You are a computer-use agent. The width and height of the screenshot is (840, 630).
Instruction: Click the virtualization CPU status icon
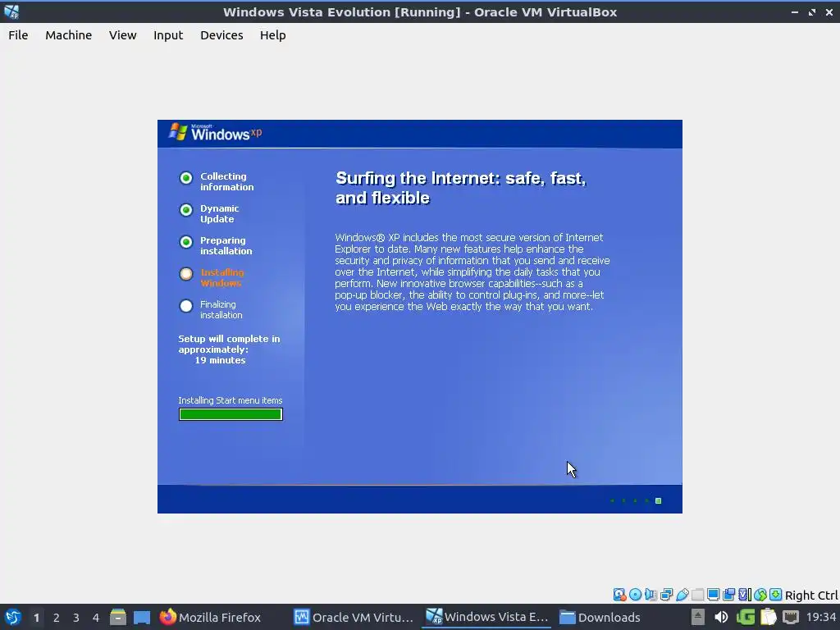tap(745, 595)
